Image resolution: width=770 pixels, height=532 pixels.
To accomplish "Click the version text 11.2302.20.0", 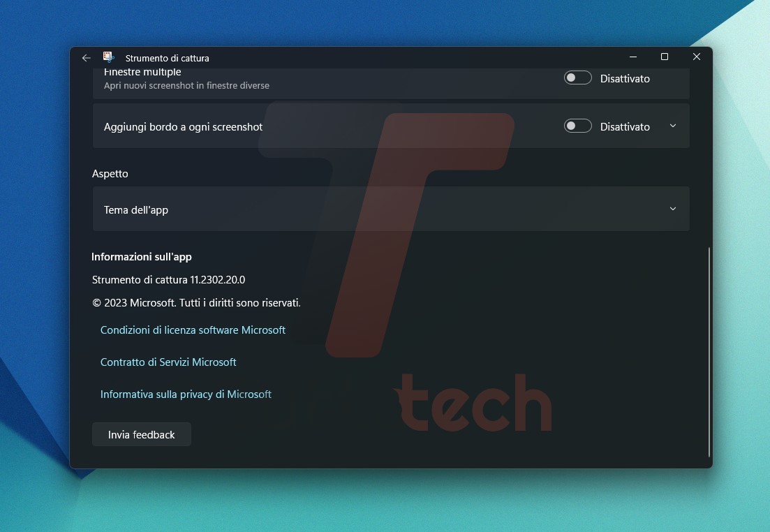I will coord(217,280).
